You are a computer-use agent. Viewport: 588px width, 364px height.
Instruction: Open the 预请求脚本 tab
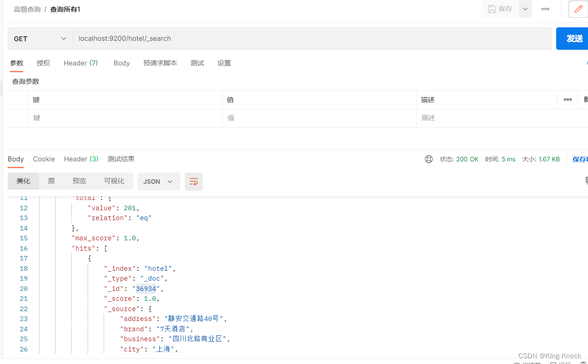click(160, 63)
